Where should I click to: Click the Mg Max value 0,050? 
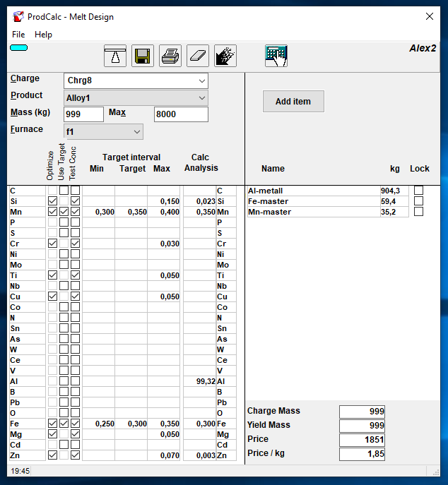tap(163, 434)
